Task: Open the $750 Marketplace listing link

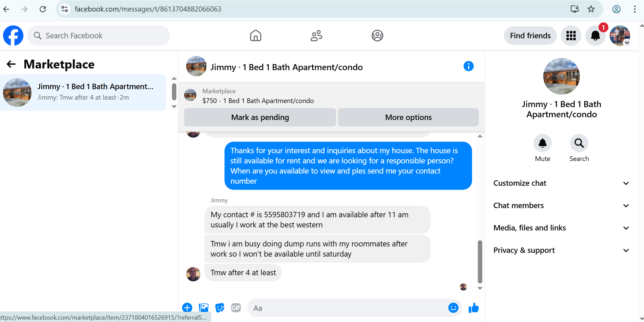Action: coord(258,101)
